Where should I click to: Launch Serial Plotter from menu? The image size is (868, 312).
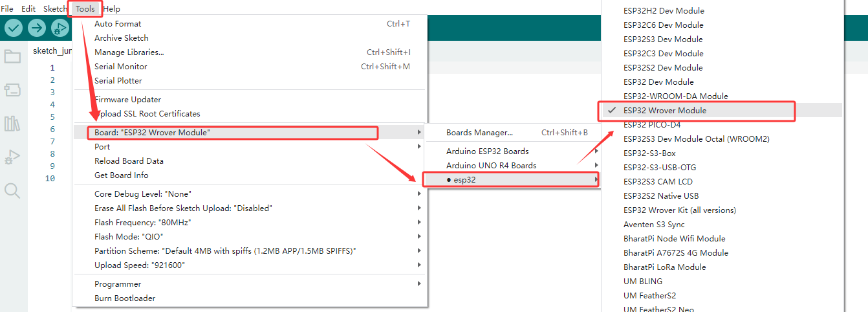pyautogui.click(x=250, y=81)
